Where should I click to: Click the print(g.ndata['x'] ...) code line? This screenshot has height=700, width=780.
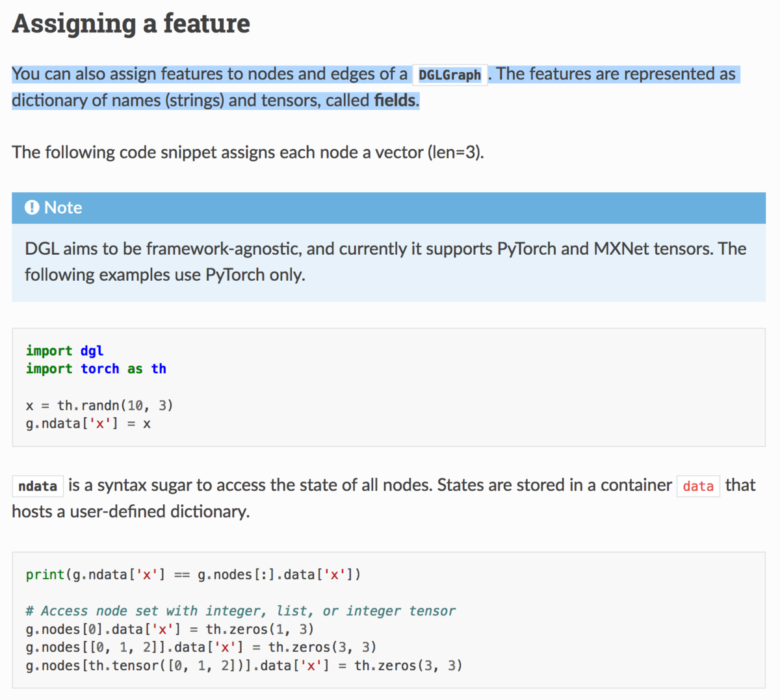(193, 575)
